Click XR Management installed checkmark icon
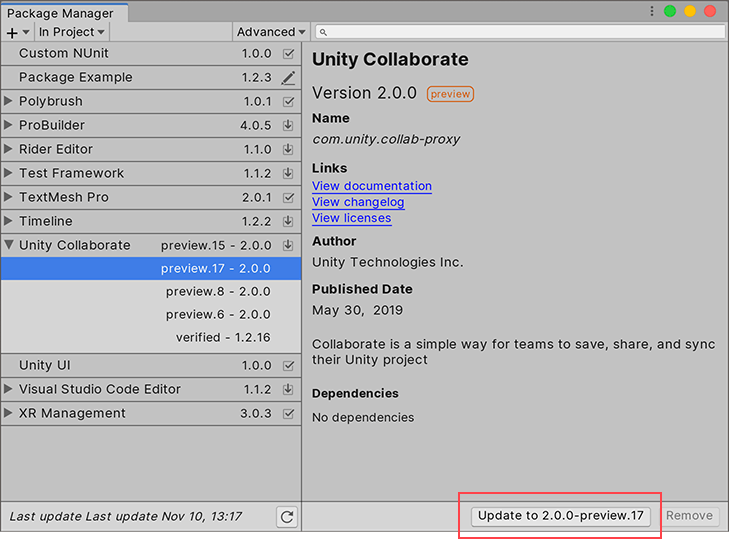 coord(288,413)
